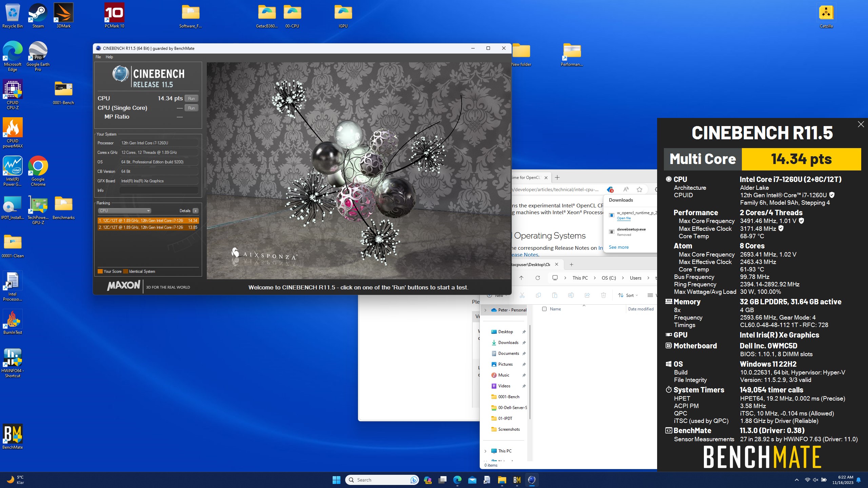Open the Mail app in taskbar

(x=472, y=480)
